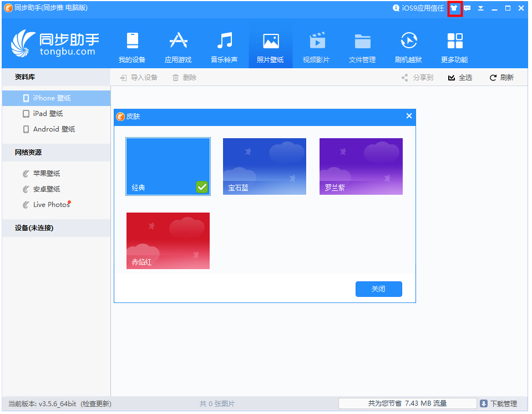Open 刷机越狱 jailbreak tools
532x414 pixels.
pyautogui.click(x=408, y=48)
